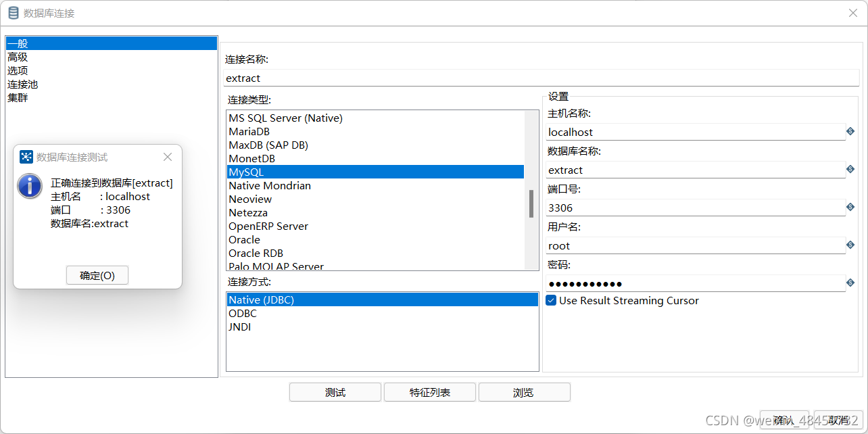Click the 数据库名称 extract field

click(696, 170)
